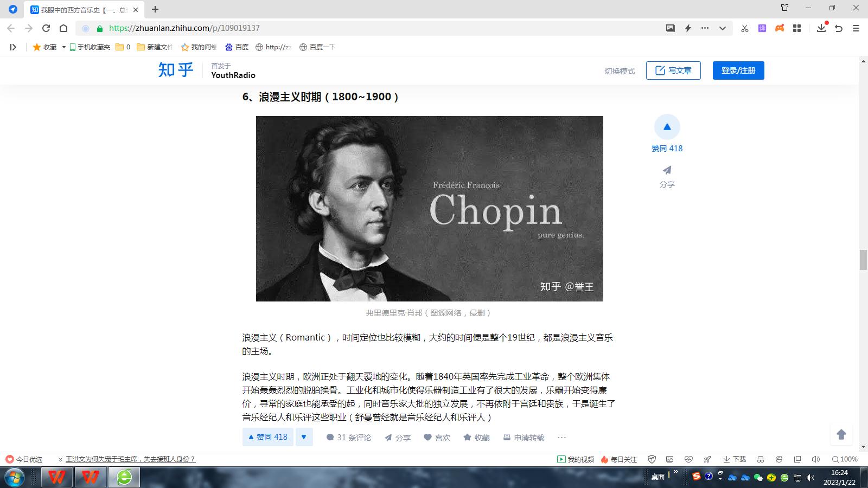Click the lightning speed mode icon
868x488 pixels.
click(688, 28)
